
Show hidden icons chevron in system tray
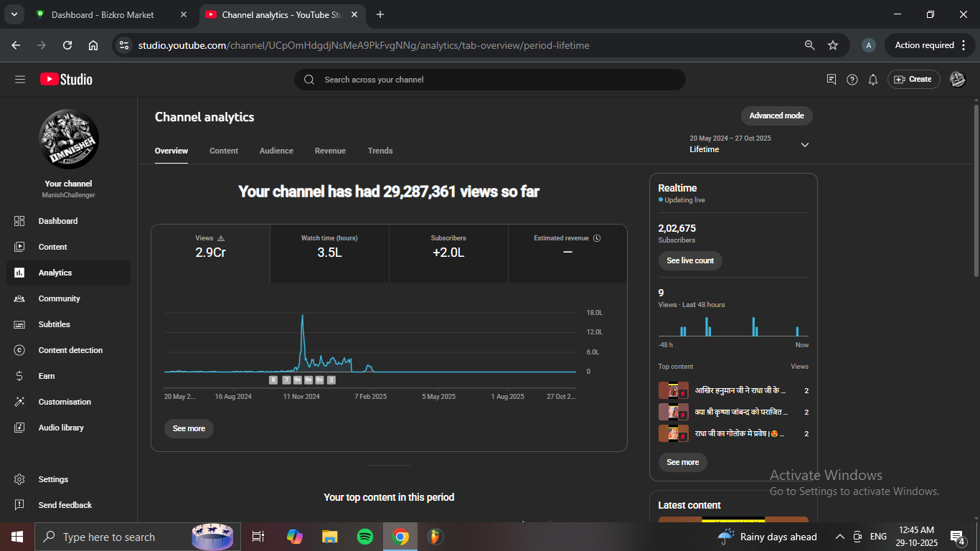tap(839, 537)
